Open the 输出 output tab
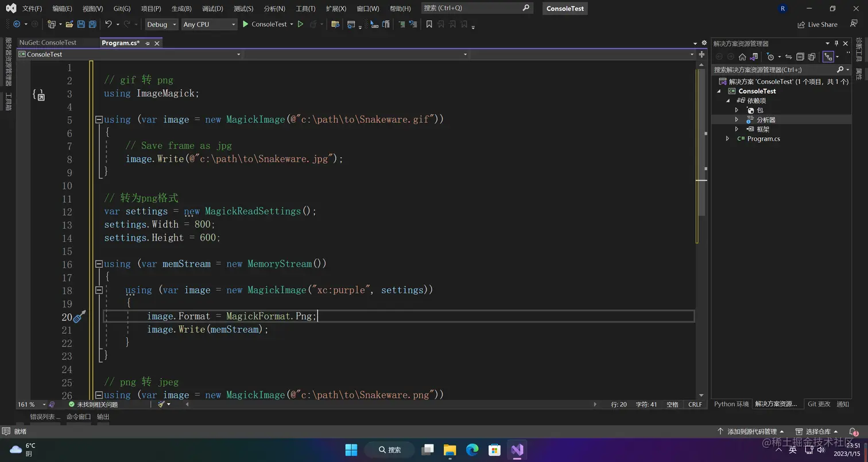This screenshot has height=462, width=868. [x=103, y=417]
